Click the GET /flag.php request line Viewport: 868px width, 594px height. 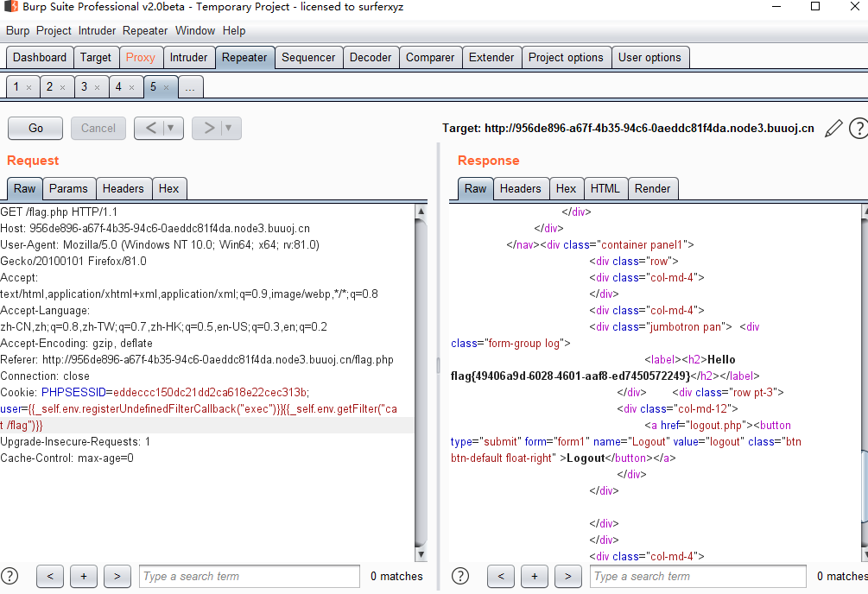[59, 212]
